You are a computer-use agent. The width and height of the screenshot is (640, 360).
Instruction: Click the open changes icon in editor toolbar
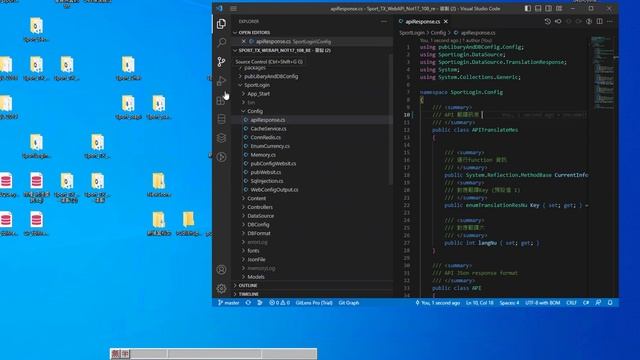coord(558,21)
